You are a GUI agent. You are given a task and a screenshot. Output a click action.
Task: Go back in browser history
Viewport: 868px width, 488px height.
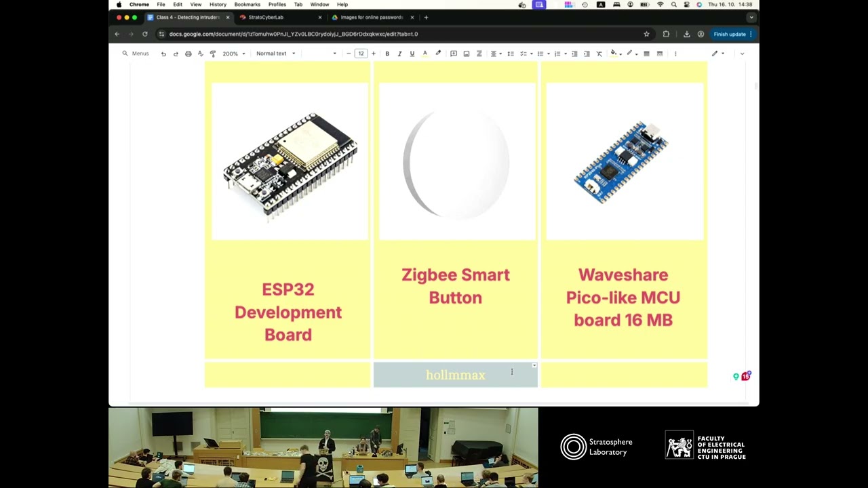117,34
